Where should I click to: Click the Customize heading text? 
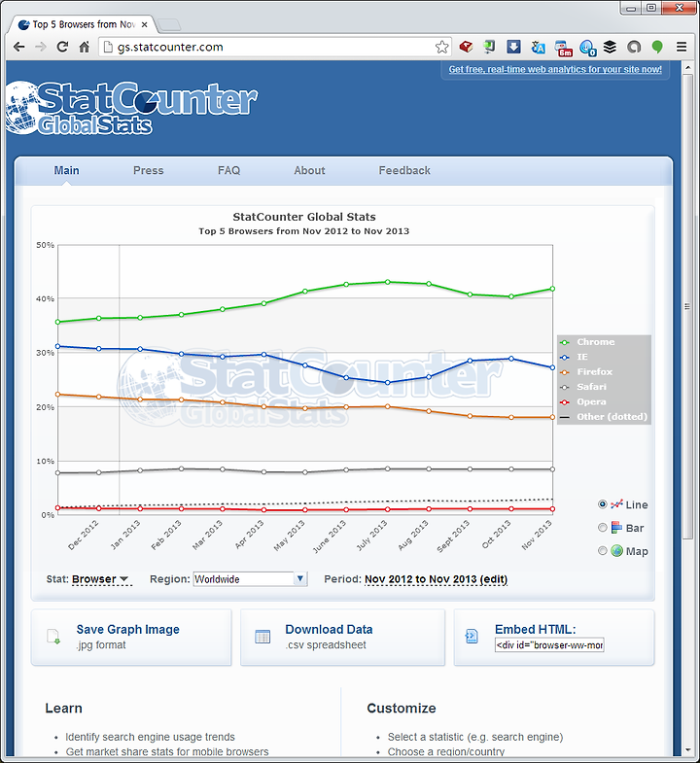click(x=402, y=708)
